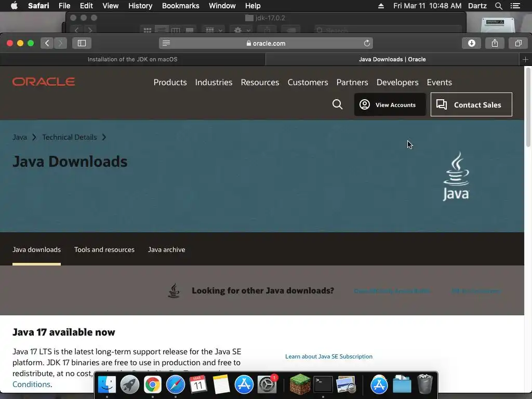Screen dimensions: 532x399
Task: Click the oracle.com address field
Action: (x=266, y=43)
